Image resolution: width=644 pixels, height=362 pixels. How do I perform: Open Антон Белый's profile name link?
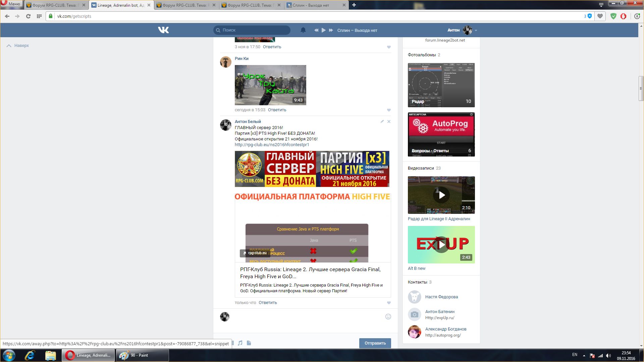(248, 122)
